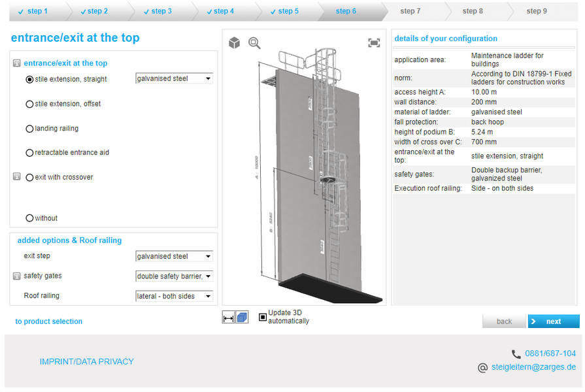Open info icon next to entrance/exit heading
The height and width of the screenshot is (392, 585).
pos(16,63)
